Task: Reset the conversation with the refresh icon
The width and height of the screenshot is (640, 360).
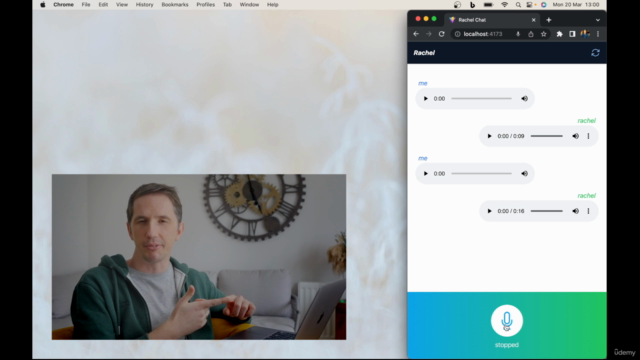Action: (x=595, y=53)
